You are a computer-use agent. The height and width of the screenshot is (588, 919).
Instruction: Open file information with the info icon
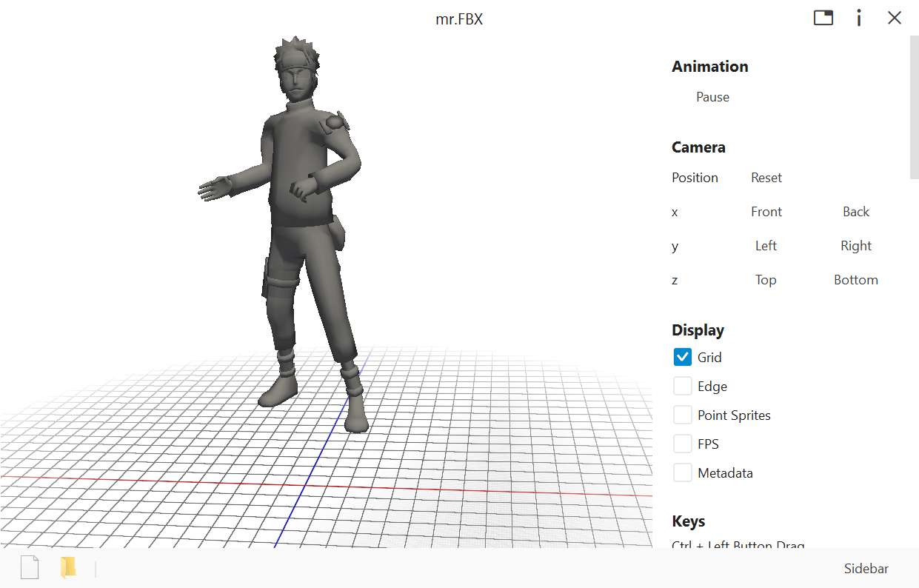859,18
